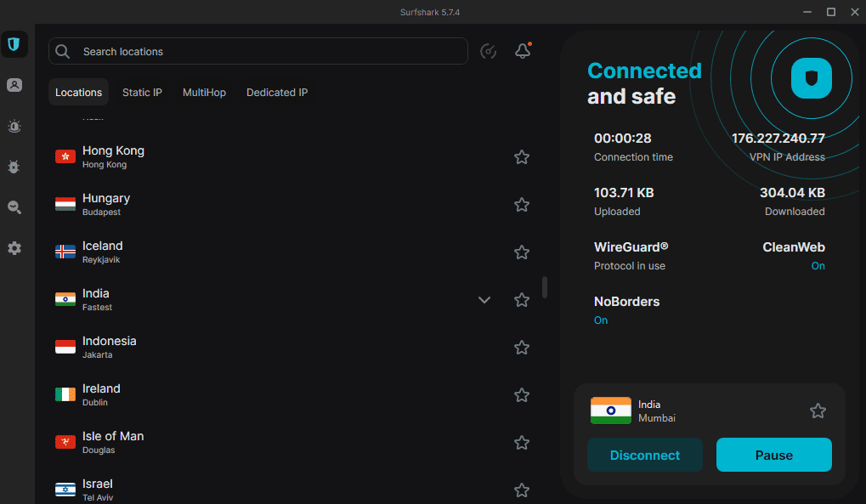Click the speed test gauge icon
Viewport: 866px width, 504px height.
click(489, 51)
